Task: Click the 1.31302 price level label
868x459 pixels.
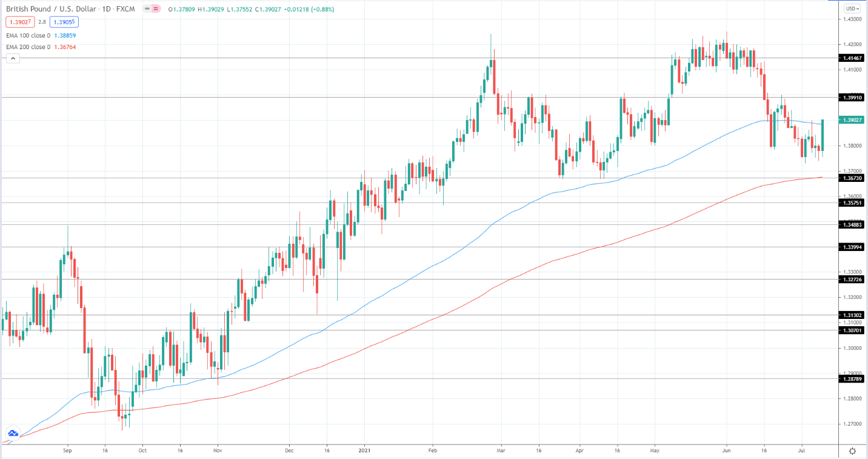Action: coord(852,315)
